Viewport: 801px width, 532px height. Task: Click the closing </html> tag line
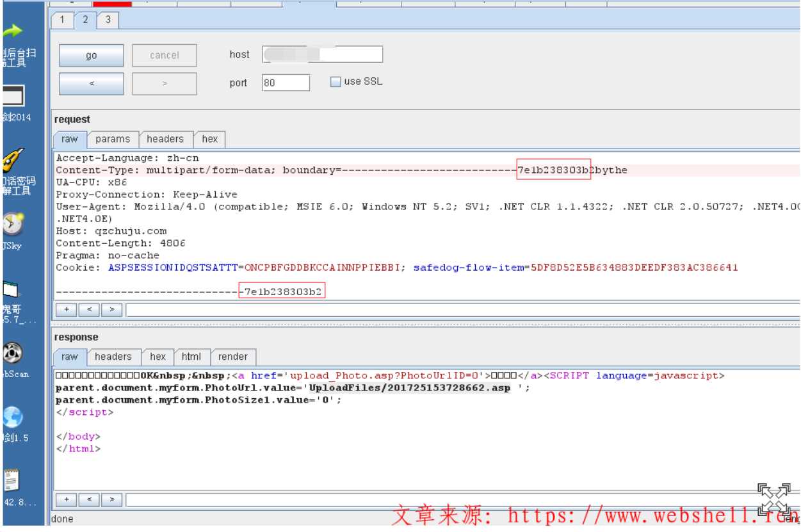[x=78, y=449]
